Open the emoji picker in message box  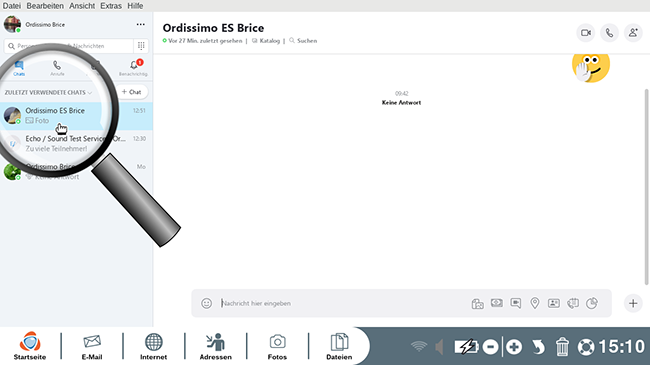tap(206, 303)
